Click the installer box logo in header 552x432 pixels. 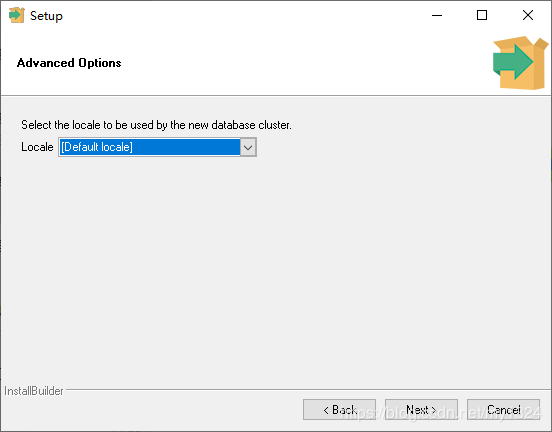pos(521,63)
